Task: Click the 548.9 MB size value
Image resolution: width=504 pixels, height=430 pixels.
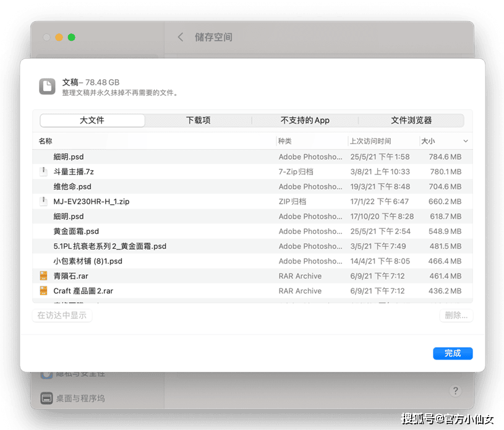Action: click(445, 231)
